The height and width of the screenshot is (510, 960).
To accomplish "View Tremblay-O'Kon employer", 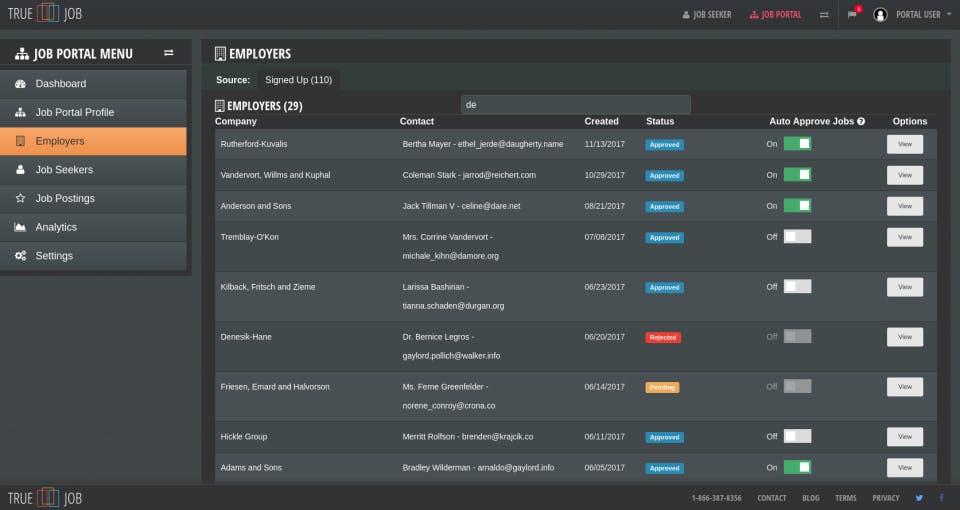I will pyautogui.click(x=905, y=237).
